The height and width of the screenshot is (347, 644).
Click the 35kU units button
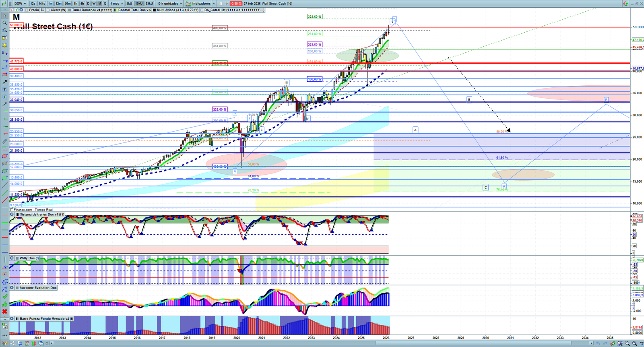tap(149, 4)
